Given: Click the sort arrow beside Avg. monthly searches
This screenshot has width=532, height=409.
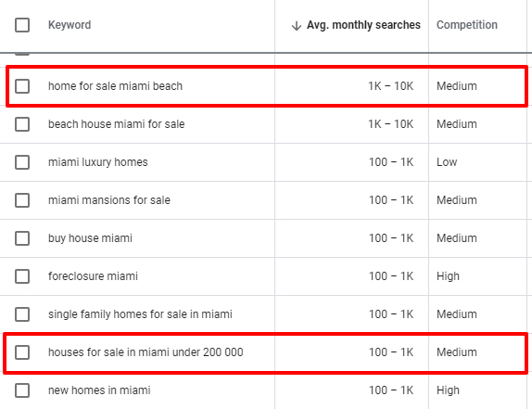Looking at the screenshot, I should point(297,25).
